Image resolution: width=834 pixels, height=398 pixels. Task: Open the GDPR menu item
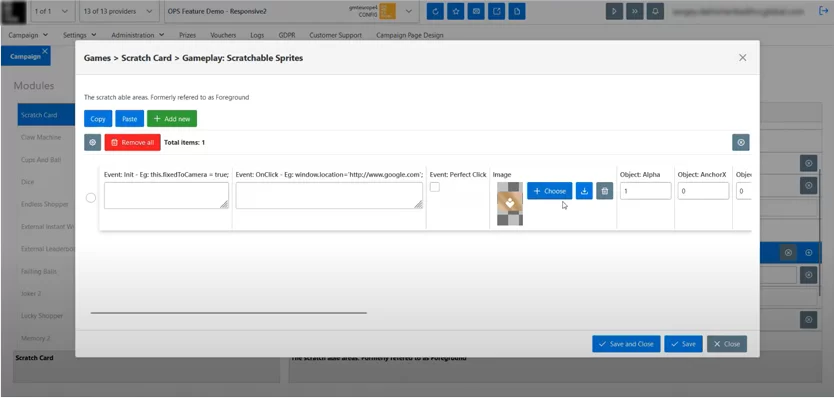287,35
